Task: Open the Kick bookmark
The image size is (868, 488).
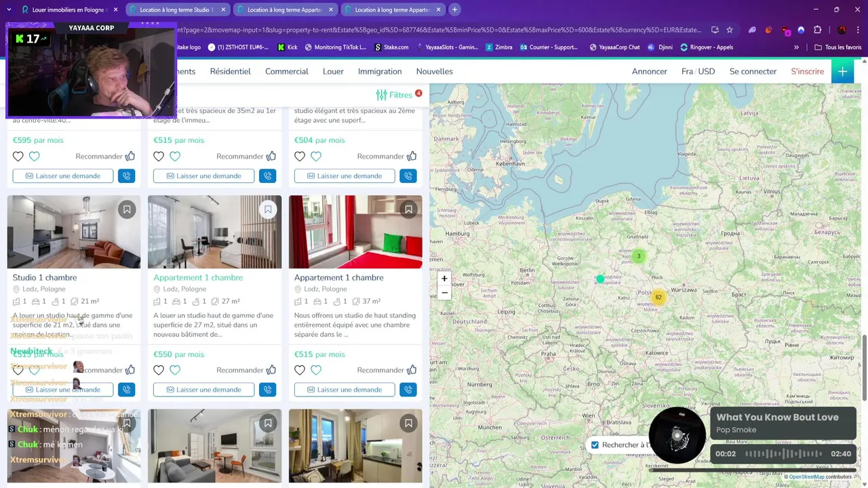Action: 288,47
